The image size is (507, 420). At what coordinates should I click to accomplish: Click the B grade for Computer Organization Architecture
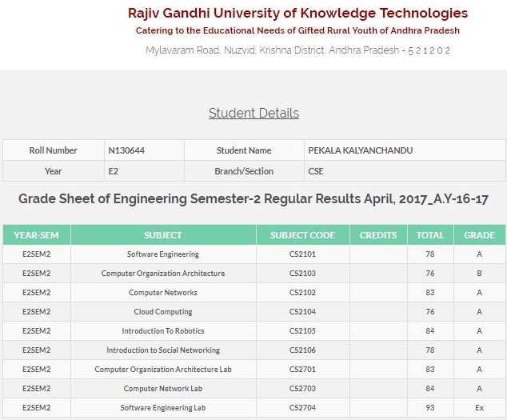480,274
